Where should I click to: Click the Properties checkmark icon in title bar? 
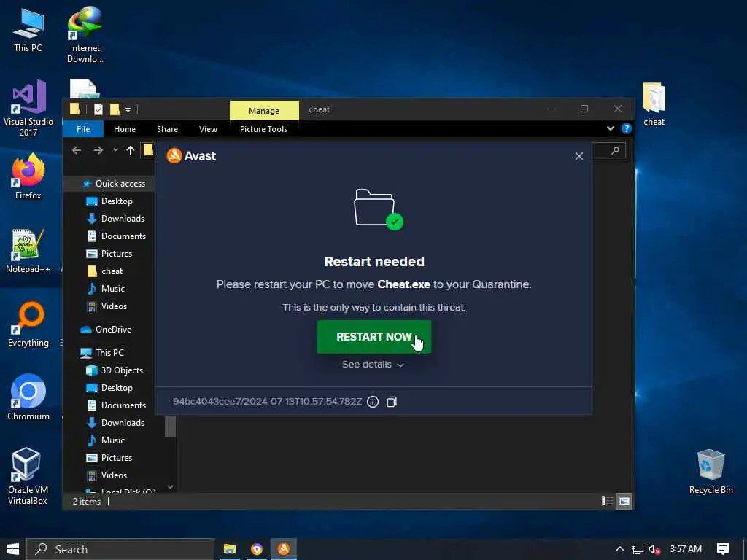(98, 109)
